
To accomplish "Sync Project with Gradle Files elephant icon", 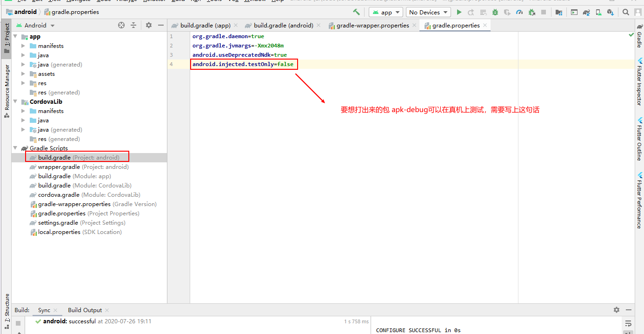I will click(586, 12).
